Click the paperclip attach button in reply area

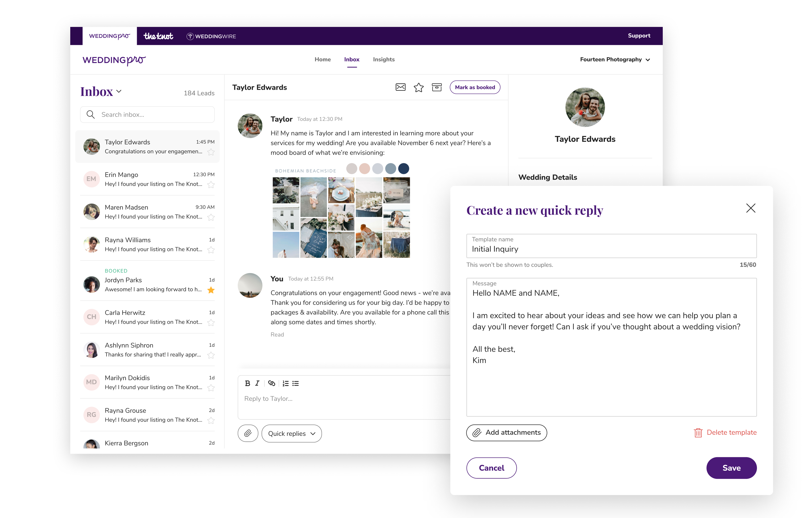point(248,433)
